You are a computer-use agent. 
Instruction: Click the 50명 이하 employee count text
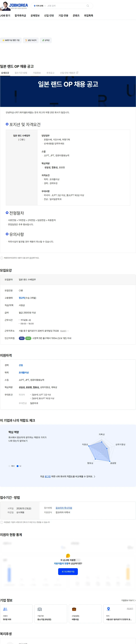[x=7, y=619]
